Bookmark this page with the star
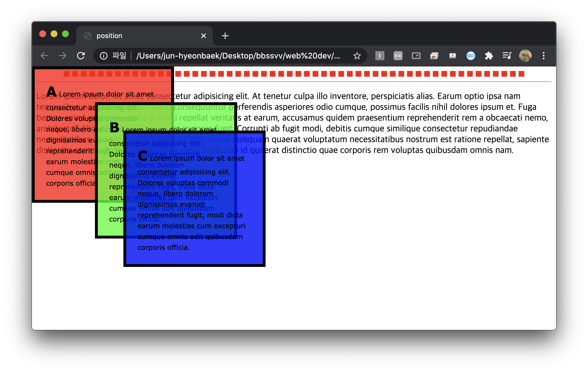The height and width of the screenshot is (372, 588). (357, 56)
